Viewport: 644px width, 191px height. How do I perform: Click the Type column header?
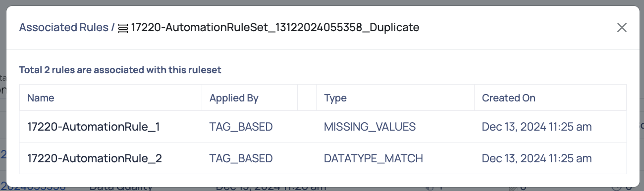tap(335, 97)
